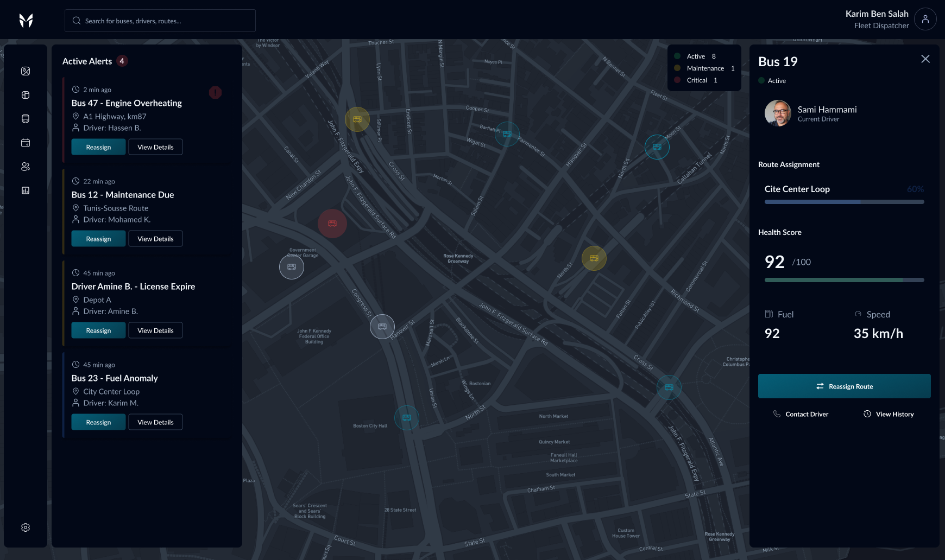Click View History

[x=889, y=414]
